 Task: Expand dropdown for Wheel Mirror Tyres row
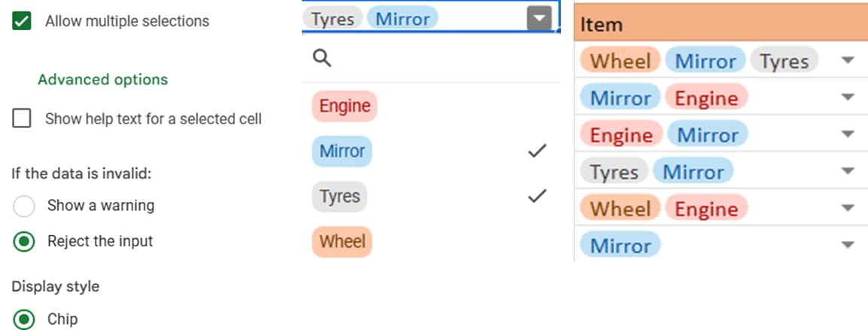[x=848, y=61]
